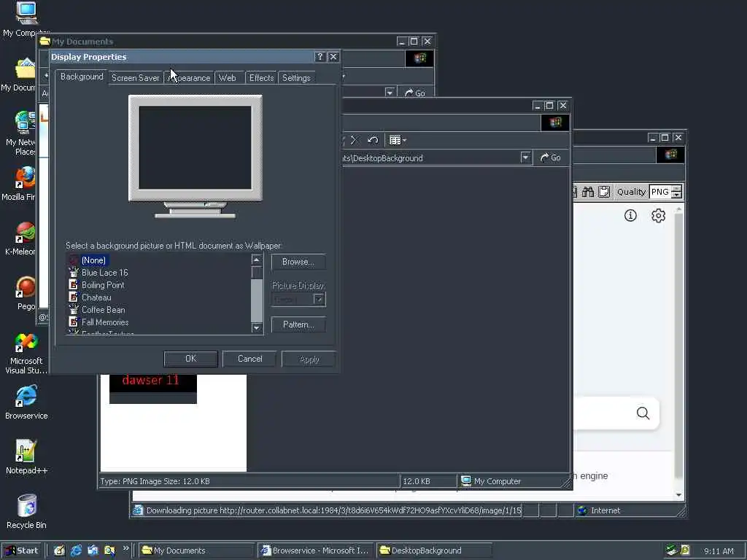Image resolution: width=747 pixels, height=560 pixels.
Task: Select the Blue Lace 16 wallpaper
Action: 104,273
